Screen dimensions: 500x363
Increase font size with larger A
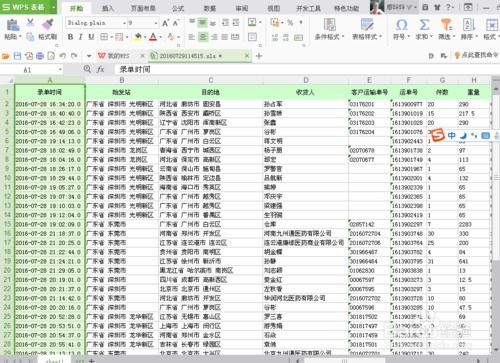click(165, 23)
